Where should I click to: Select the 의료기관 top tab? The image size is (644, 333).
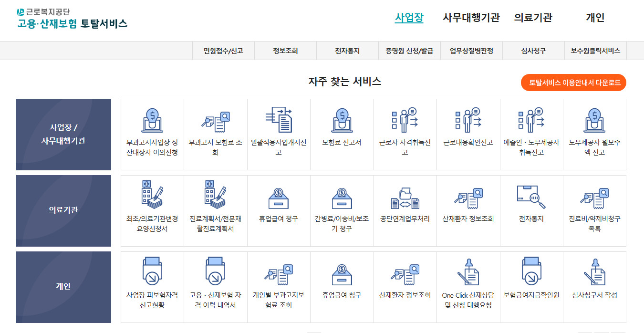tap(533, 18)
